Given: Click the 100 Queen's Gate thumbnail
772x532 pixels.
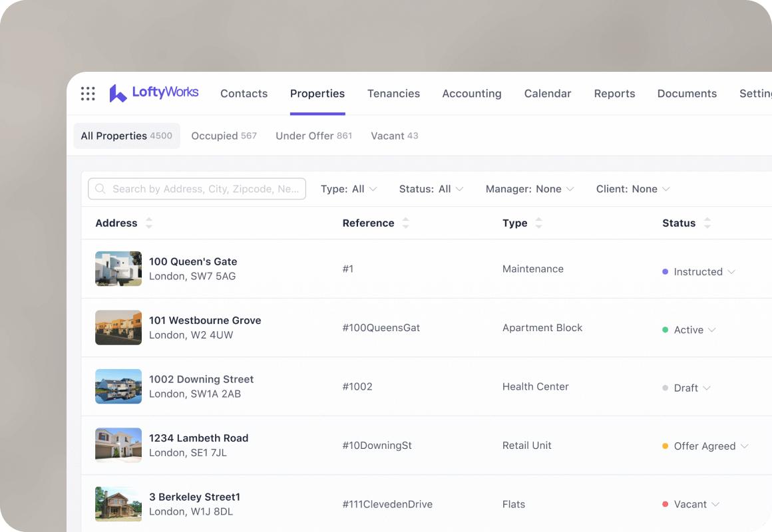Looking at the screenshot, I should click(118, 269).
